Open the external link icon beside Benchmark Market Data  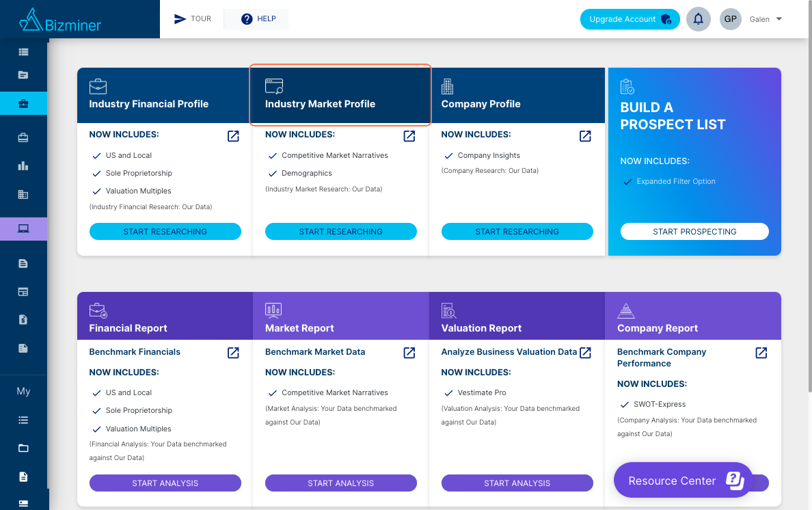pyautogui.click(x=409, y=353)
